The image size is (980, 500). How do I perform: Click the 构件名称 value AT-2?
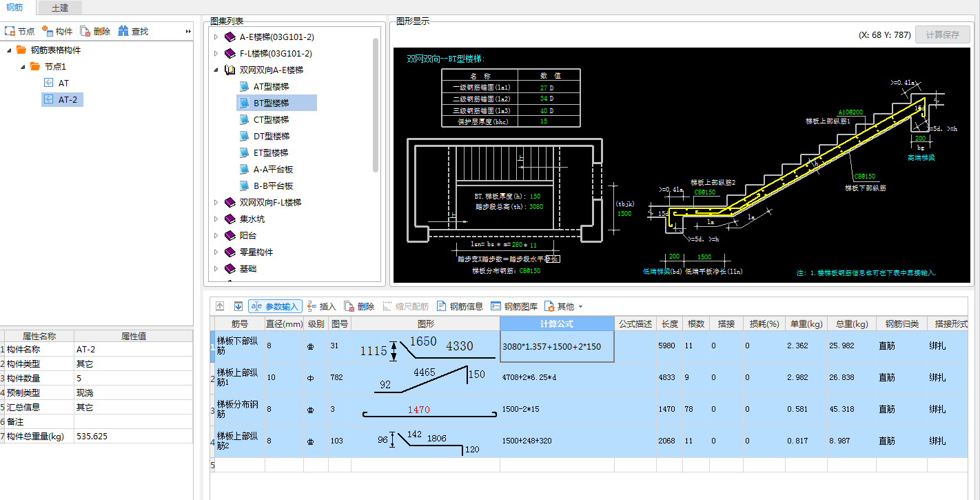(x=133, y=350)
